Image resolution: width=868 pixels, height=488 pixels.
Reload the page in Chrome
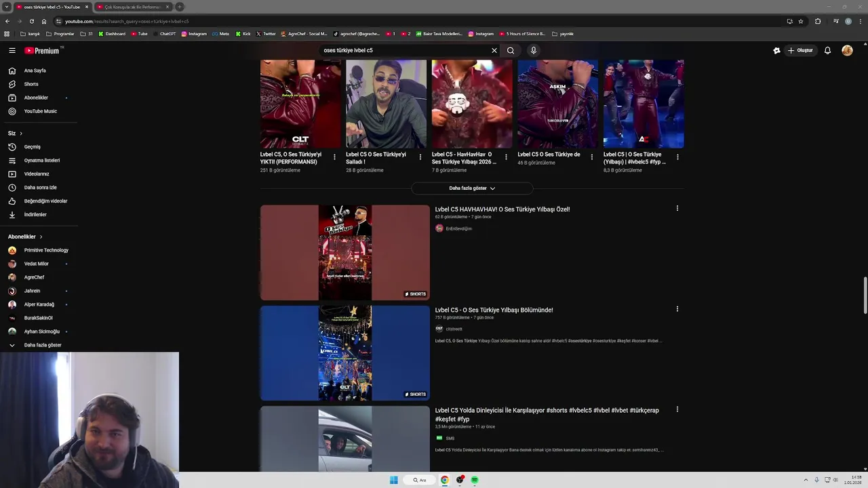[31, 21]
